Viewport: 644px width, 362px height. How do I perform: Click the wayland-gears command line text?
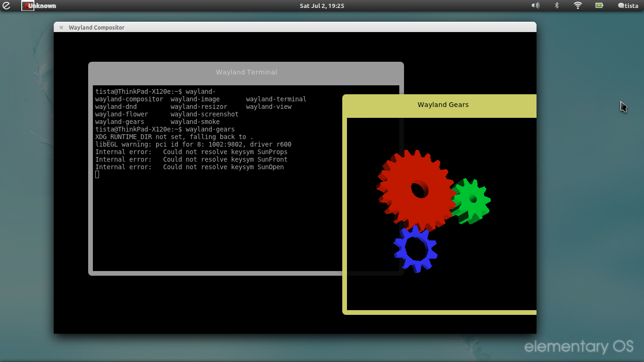pos(210,129)
